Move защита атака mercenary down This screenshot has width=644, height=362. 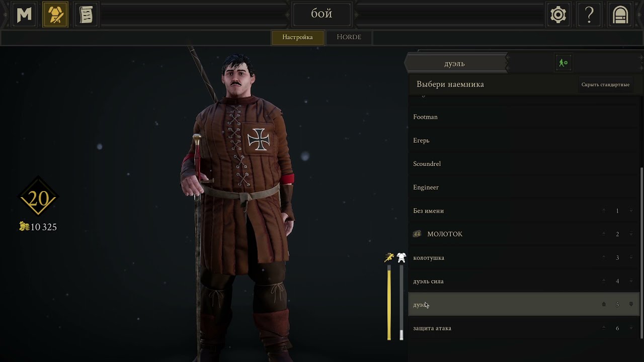tap(631, 328)
